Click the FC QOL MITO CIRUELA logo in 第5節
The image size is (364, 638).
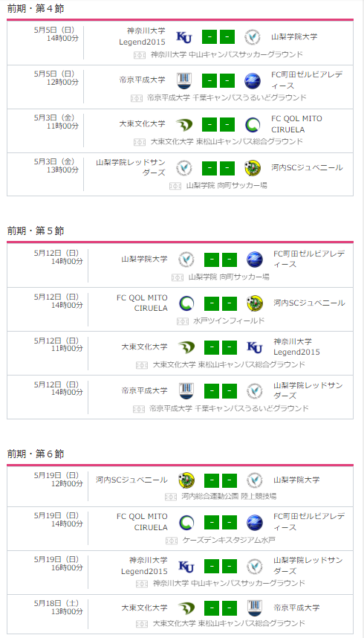coord(186,303)
